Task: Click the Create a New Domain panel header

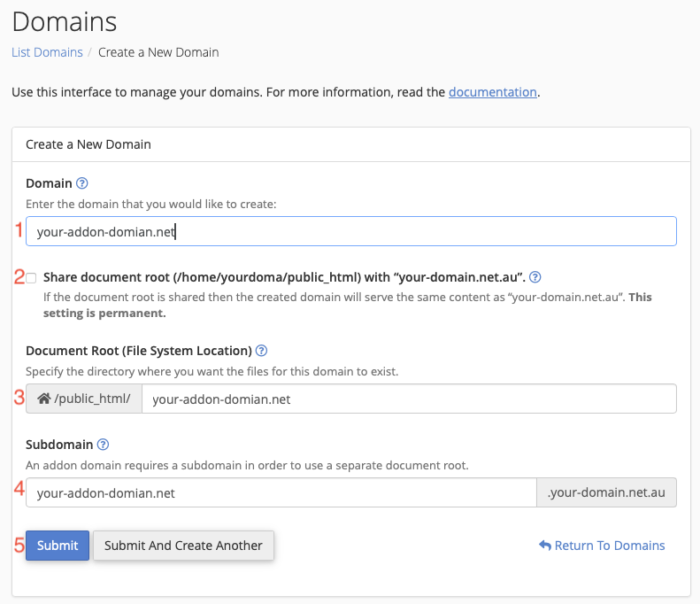Action: pyautogui.click(x=88, y=143)
